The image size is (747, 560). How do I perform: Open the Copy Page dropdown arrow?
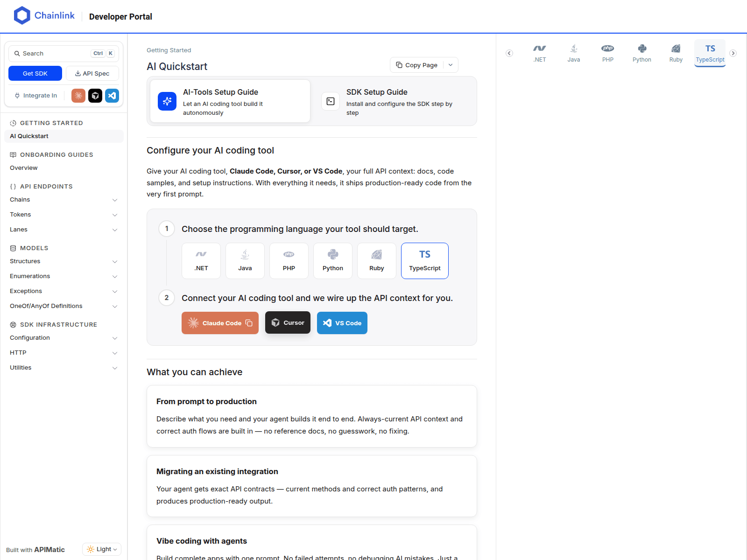coord(451,65)
